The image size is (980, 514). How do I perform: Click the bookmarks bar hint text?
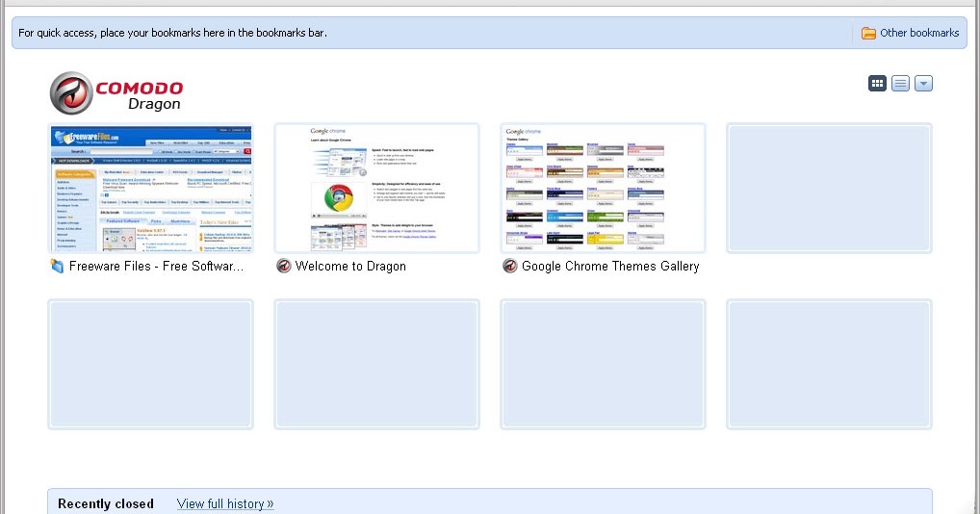(172, 33)
